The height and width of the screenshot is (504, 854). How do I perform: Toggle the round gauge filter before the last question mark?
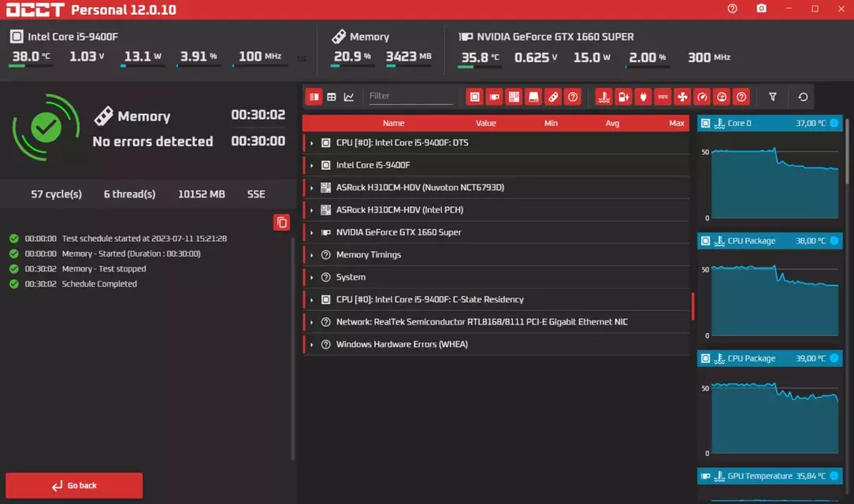click(722, 97)
